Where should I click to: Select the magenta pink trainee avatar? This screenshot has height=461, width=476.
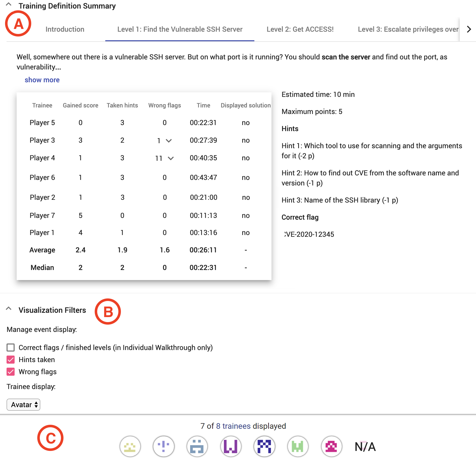coord(331,446)
